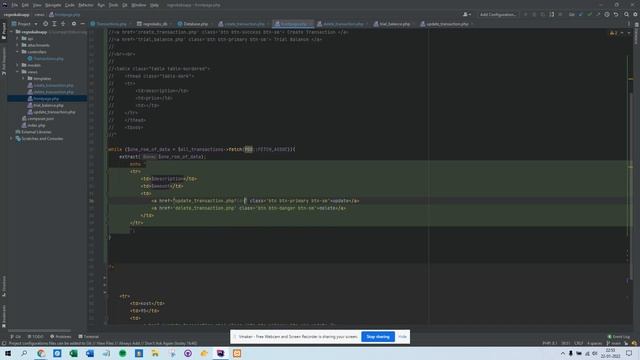Image resolution: width=640 pixels, height=360 pixels.
Task: Click Git commit checkmark icon
Action: (589, 14)
